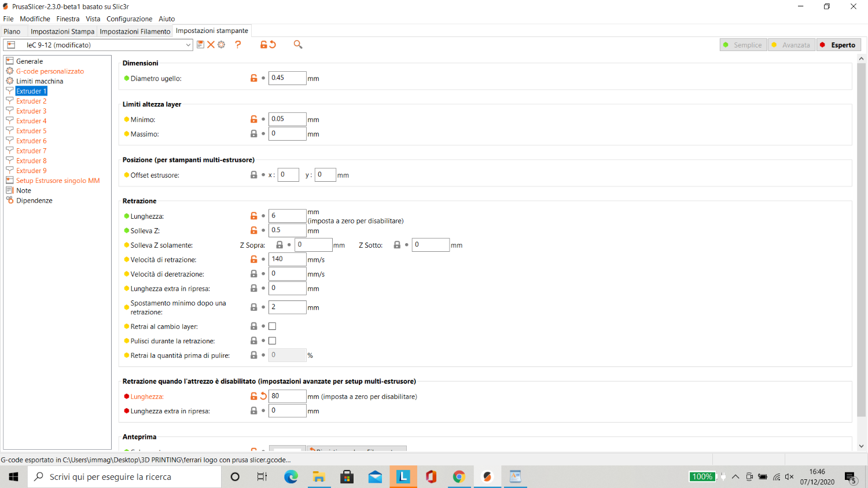Click the Z Sopra input field
Image resolution: width=868 pixels, height=488 pixels.
click(x=314, y=245)
